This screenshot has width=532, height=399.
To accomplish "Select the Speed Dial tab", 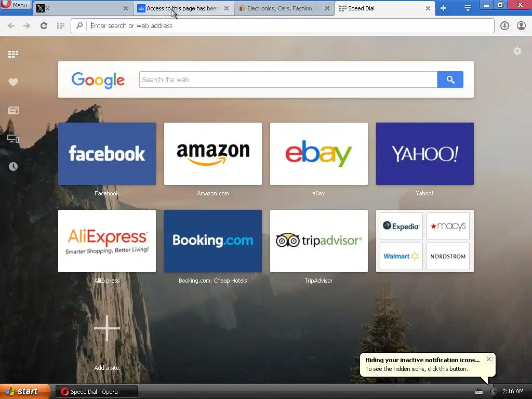I will (384, 8).
